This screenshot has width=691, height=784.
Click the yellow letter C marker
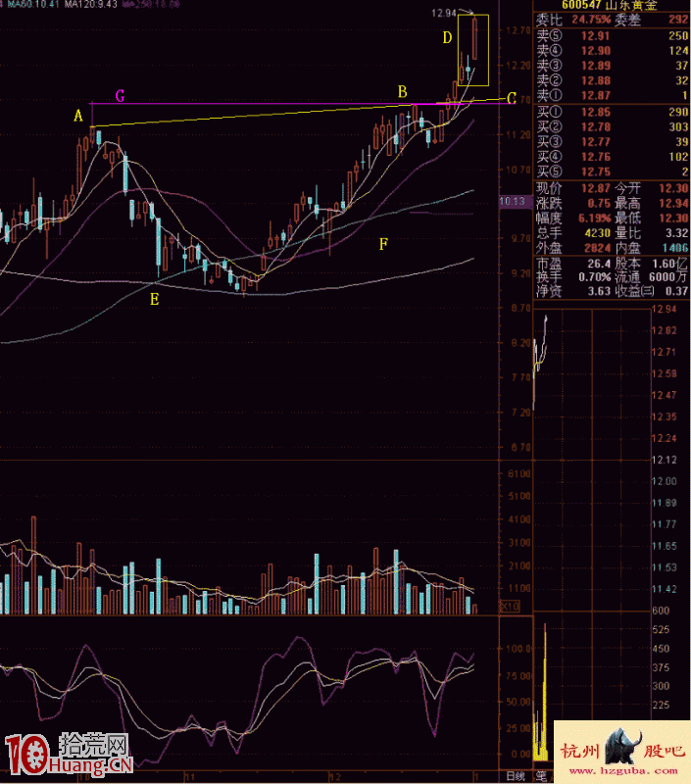coord(512,99)
